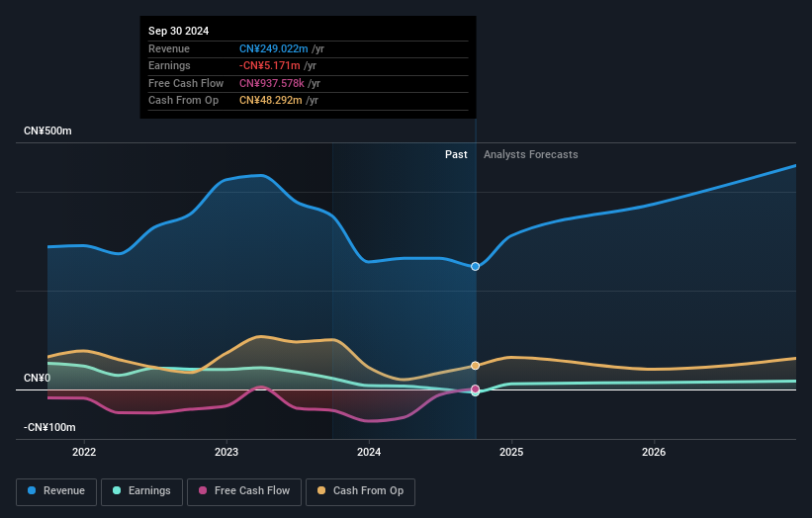Select the Free Cash Flow pink data point
This screenshot has height=518, width=812.
475,389
